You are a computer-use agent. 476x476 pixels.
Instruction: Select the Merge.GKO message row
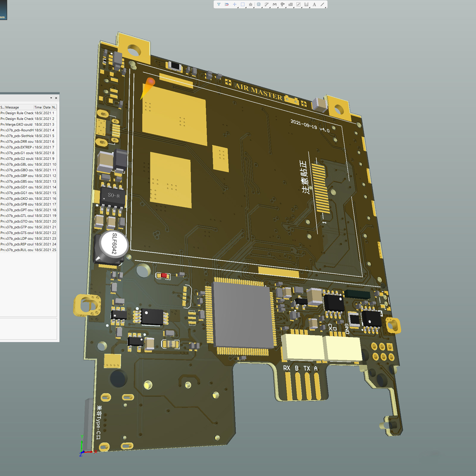[28, 124]
